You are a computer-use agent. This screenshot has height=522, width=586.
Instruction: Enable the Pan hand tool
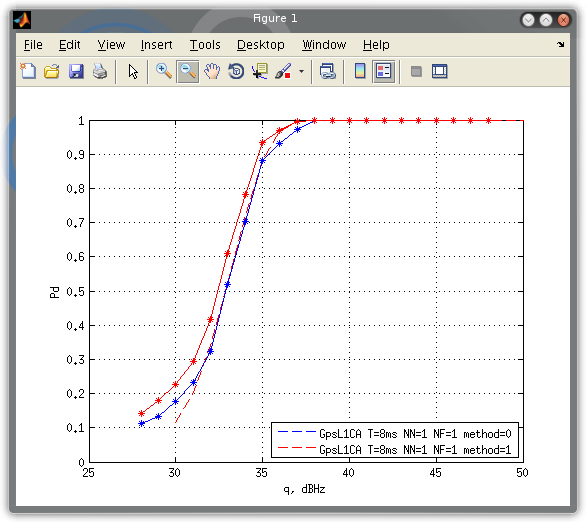click(212, 71)
